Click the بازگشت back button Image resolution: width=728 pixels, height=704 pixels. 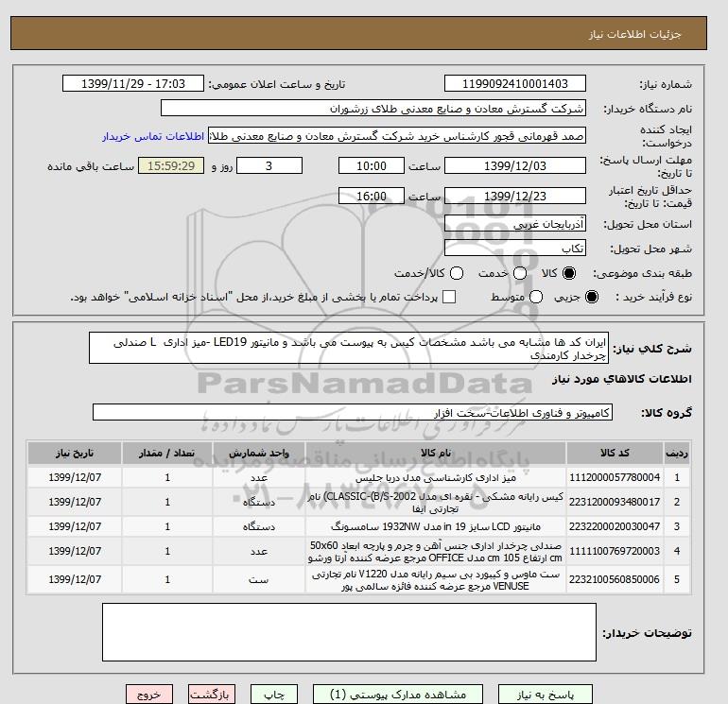[x=212, y=695]
